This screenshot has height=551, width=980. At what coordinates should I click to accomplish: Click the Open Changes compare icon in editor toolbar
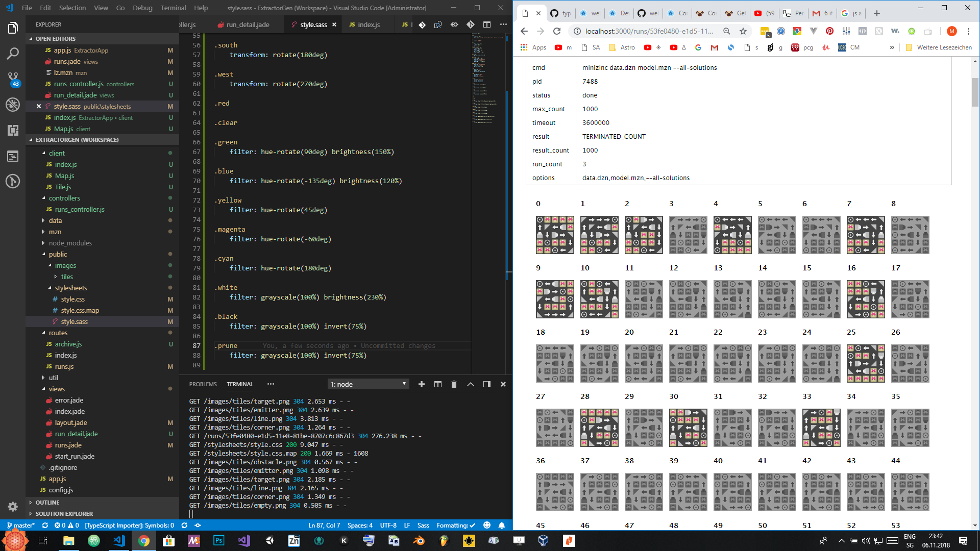[438, 24]
